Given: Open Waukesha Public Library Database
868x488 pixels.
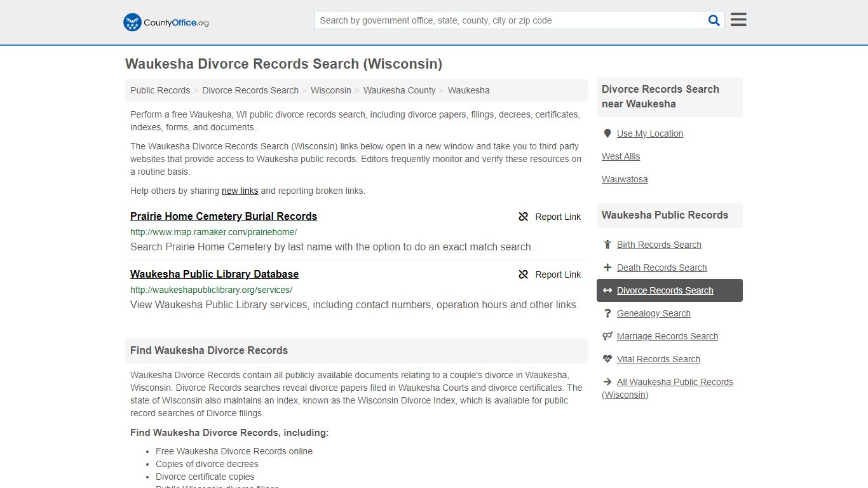Looking at the screenshot, I should pos(214,274).
